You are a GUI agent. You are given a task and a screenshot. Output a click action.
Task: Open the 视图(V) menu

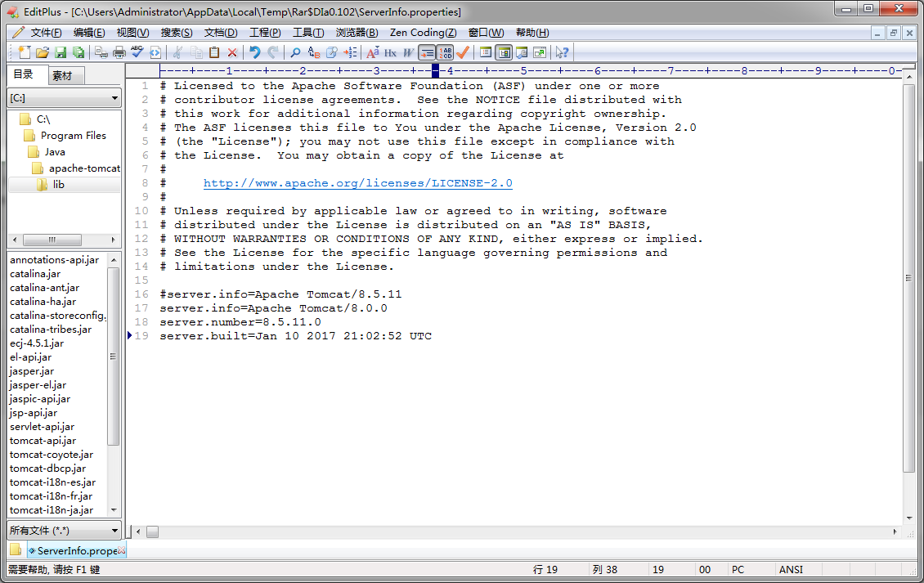[x=132, y=33]
